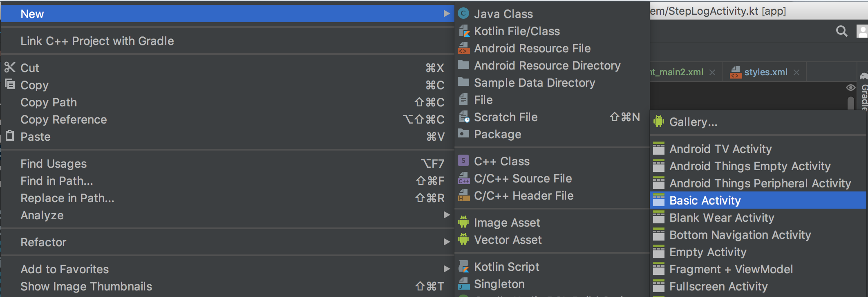The height and width of the screenshot is (297, 868).
Task: Click the Vector Asset android icon
Action: 463,239
